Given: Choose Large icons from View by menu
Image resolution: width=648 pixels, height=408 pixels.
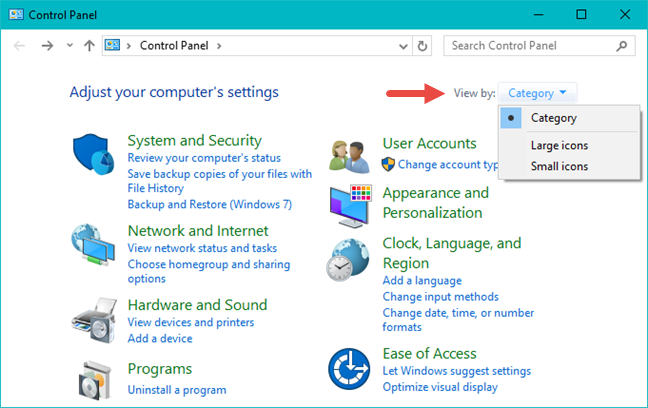Looking at the screenshot, I should tap(559, 146).
